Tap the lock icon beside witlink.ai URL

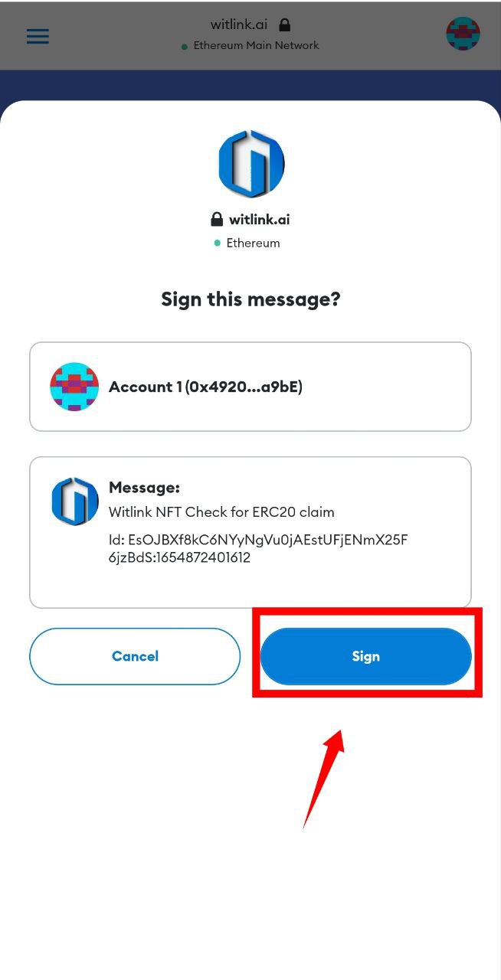coord(285,24)
